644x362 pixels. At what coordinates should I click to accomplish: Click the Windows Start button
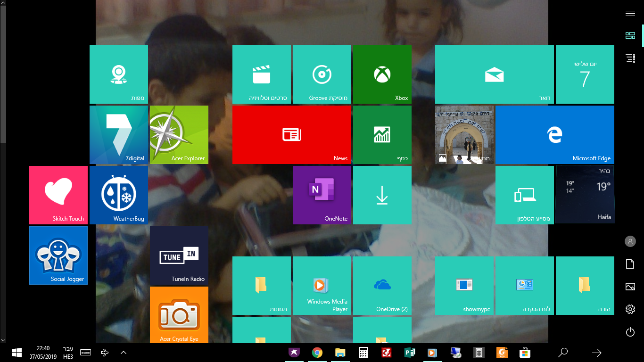point(17,353)
